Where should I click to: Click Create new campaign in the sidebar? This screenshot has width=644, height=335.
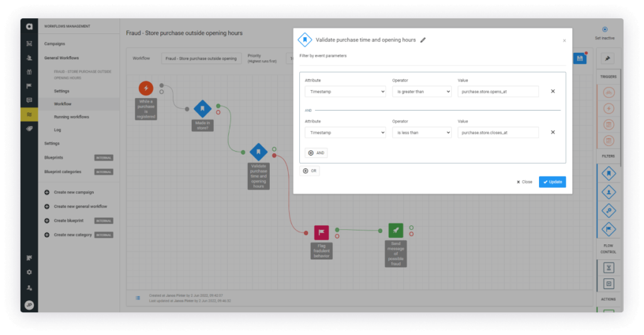coord(73,192)
